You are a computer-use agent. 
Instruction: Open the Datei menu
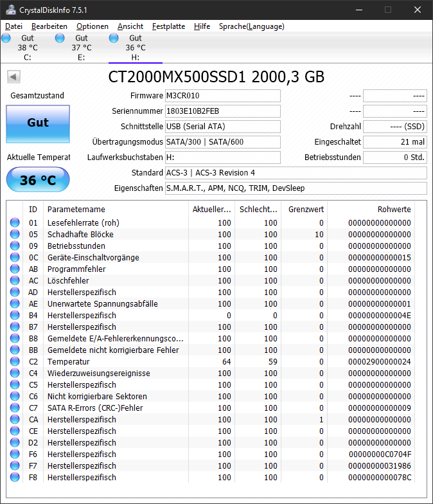[x=14, y=26]
